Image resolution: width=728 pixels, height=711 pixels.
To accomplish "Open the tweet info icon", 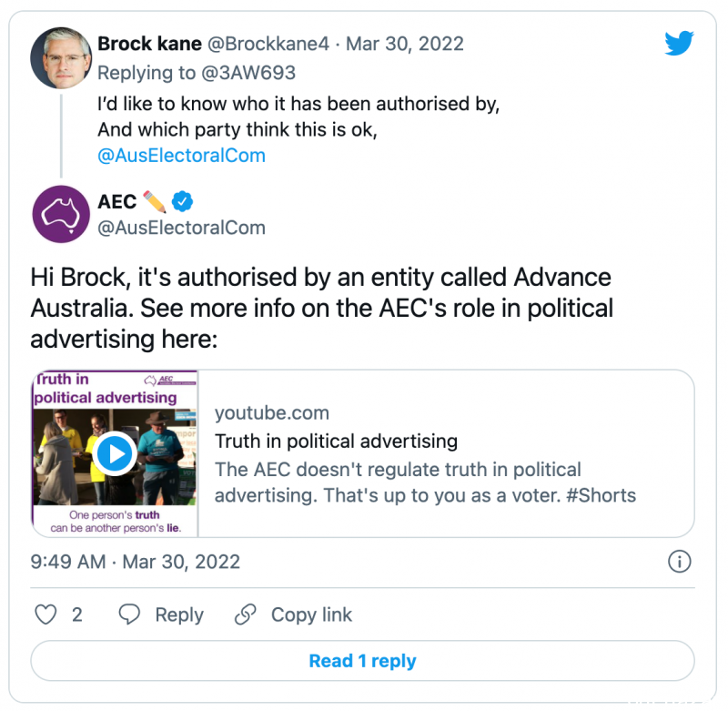I will pyautogui.click(x=679, y=562).
